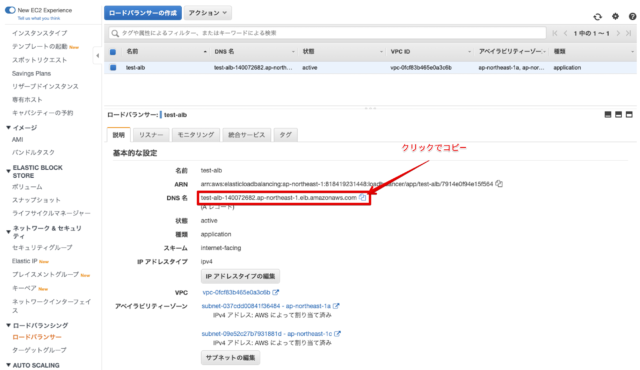Screen dimensions: 640x370
Task: Split detail pane with middle layout icon
Action: pos(618,115)
